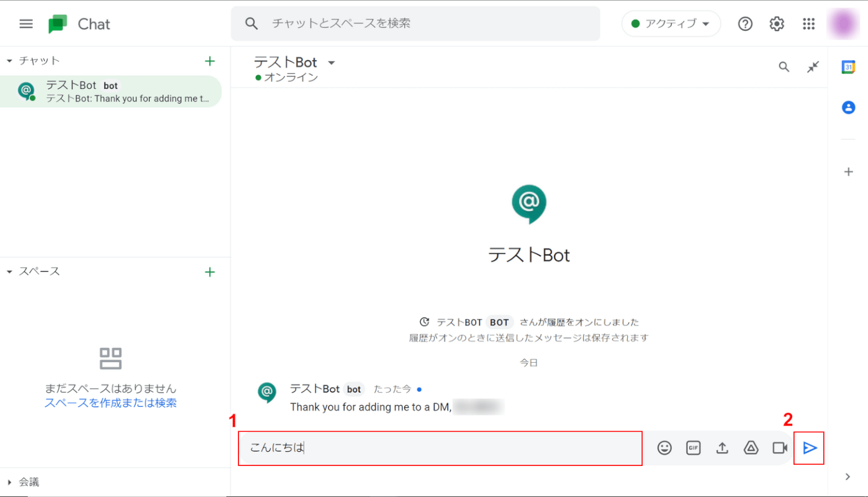
Task: Open the emoji picker
Action: [x=664, y=448]
